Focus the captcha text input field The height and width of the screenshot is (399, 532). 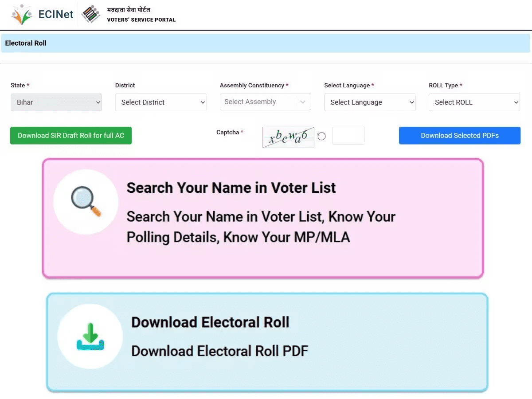(x=348, y=136)
